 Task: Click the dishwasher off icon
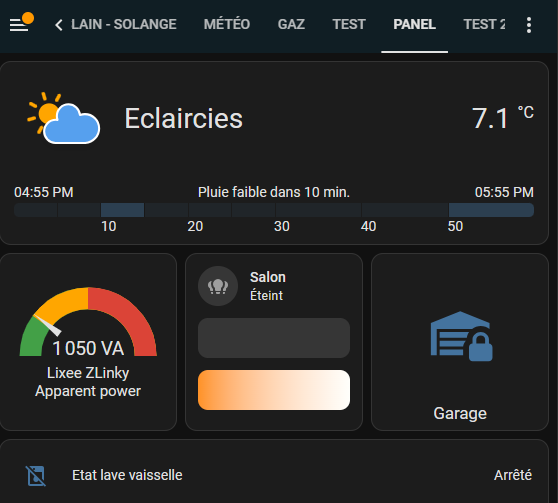pyautogui.click(x=36, y=476)
